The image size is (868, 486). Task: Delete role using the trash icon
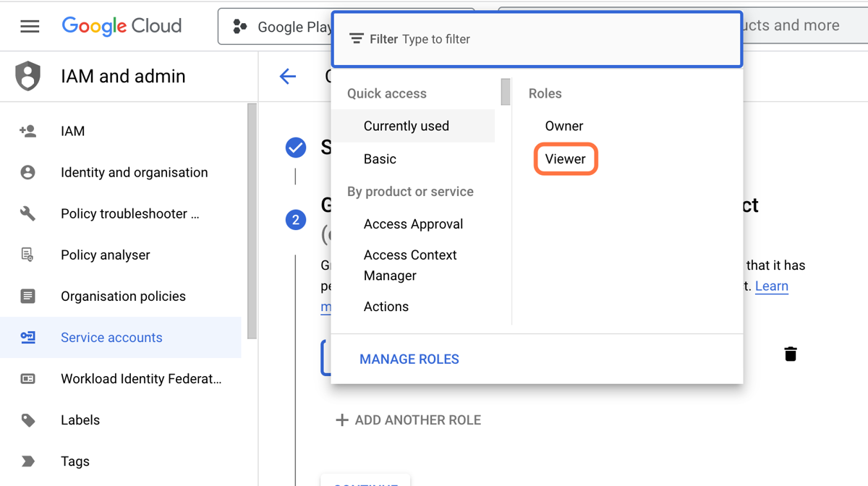coord(791,354)
